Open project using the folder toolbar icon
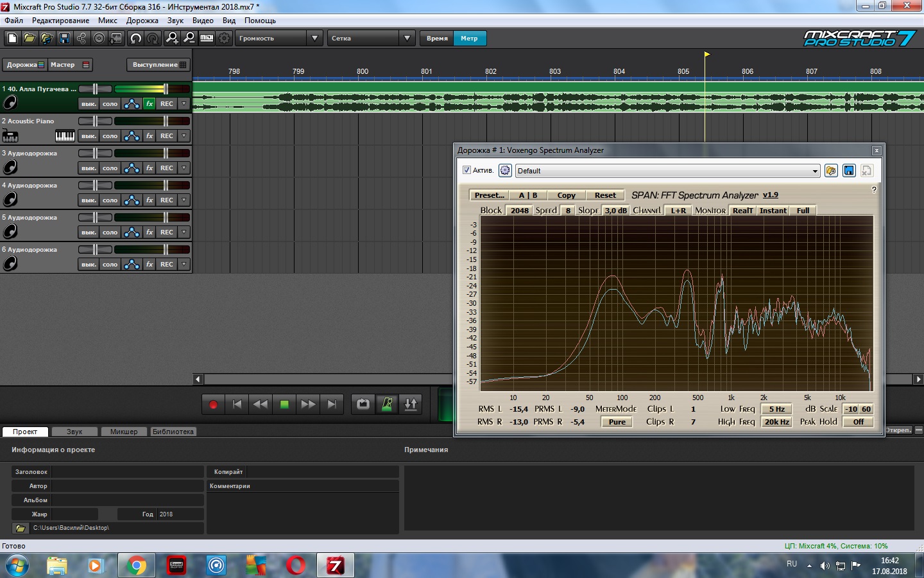Screen dimensions: 924x578 click(30, 39)
